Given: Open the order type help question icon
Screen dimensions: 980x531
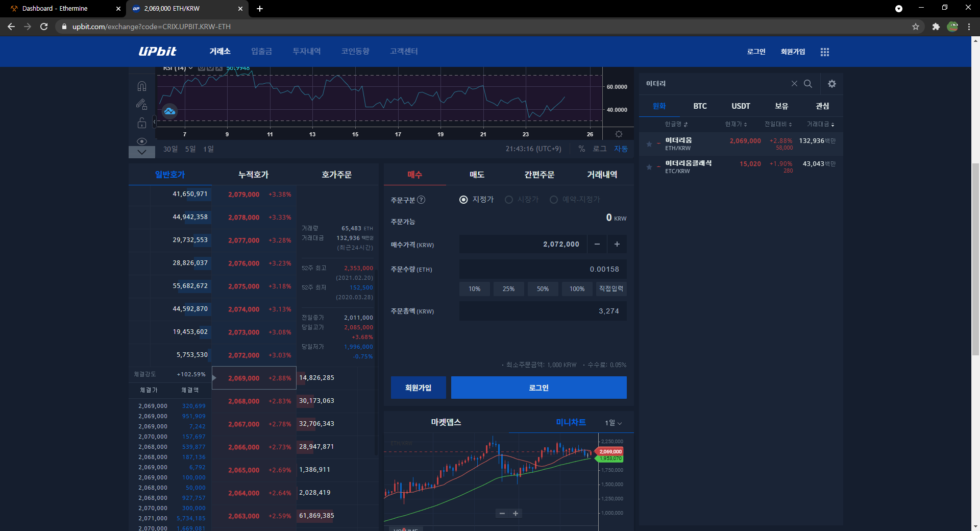Looking at the screenshot, I should [x=421, y=200].
